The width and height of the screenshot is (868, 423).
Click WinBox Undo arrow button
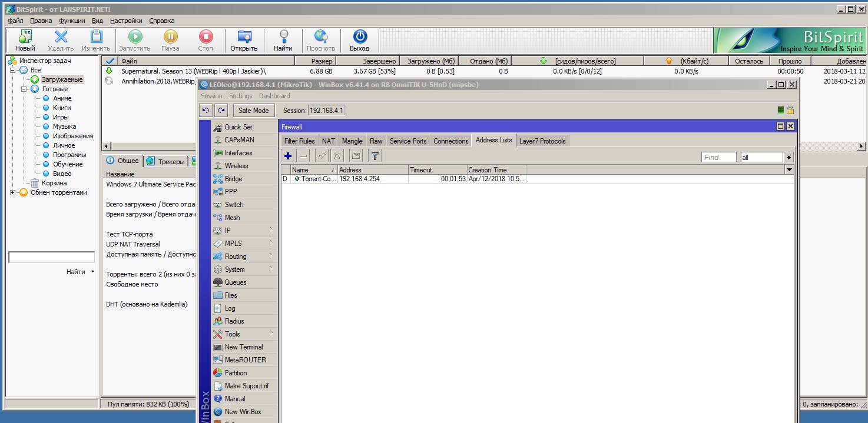206,110
